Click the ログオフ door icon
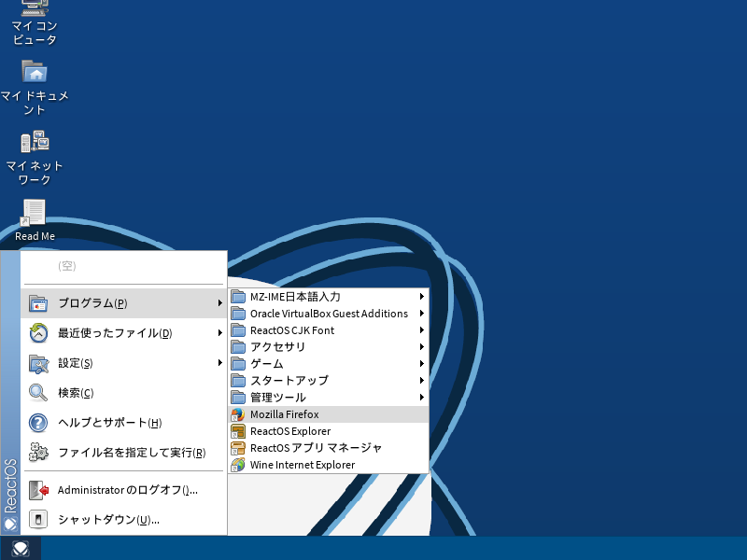747x560 pixels. pos(38,490)
